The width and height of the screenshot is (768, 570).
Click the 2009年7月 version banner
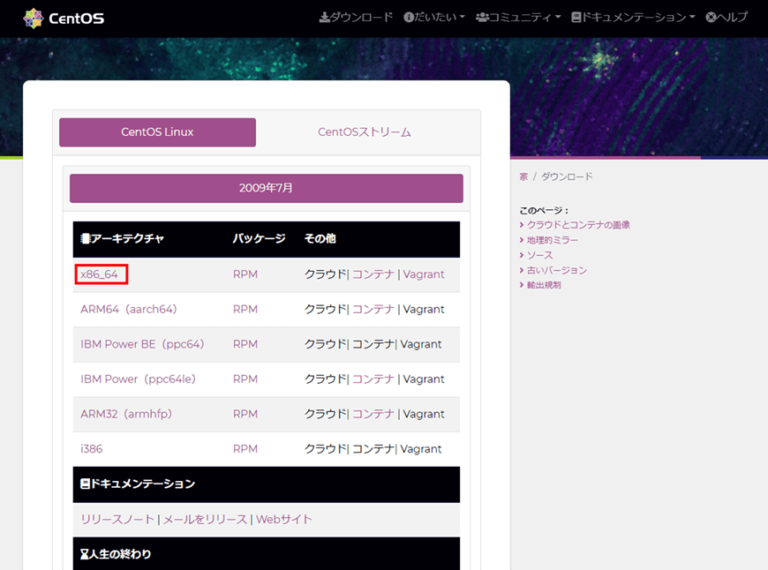click(x=266, y=188)
